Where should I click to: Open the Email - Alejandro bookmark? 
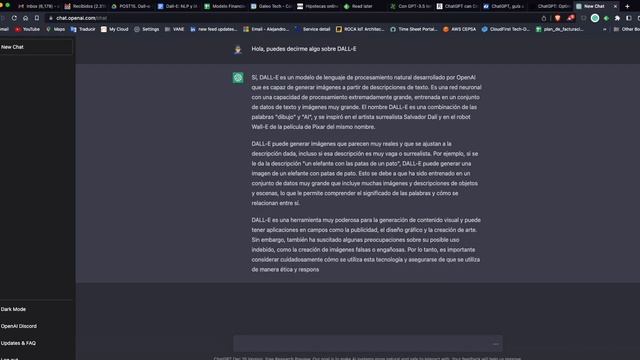[x=266, y=29]
